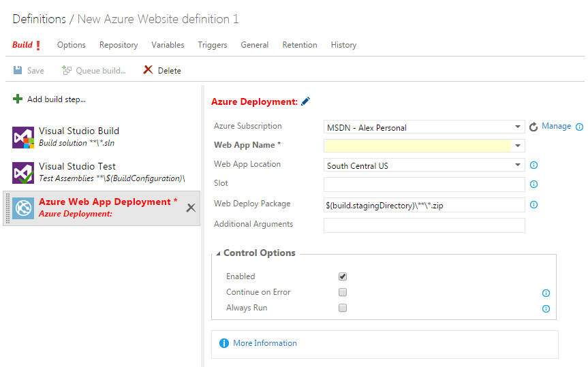The height and width of the screenshot is (367, 588).
Task: Refresh the Azure Subscription list
Action: [x=533, y=127]
